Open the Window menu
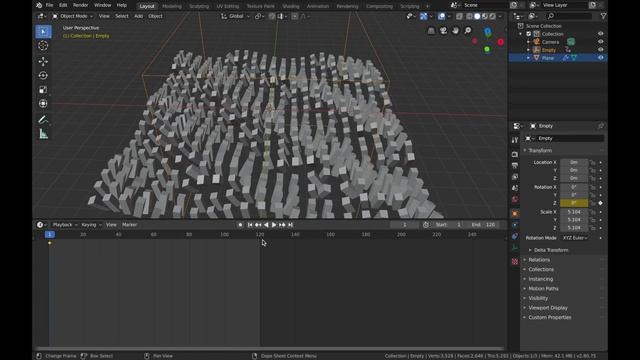The height and width of the screenshot is (360, 640). pyautogui.click(x=102, y=5)
